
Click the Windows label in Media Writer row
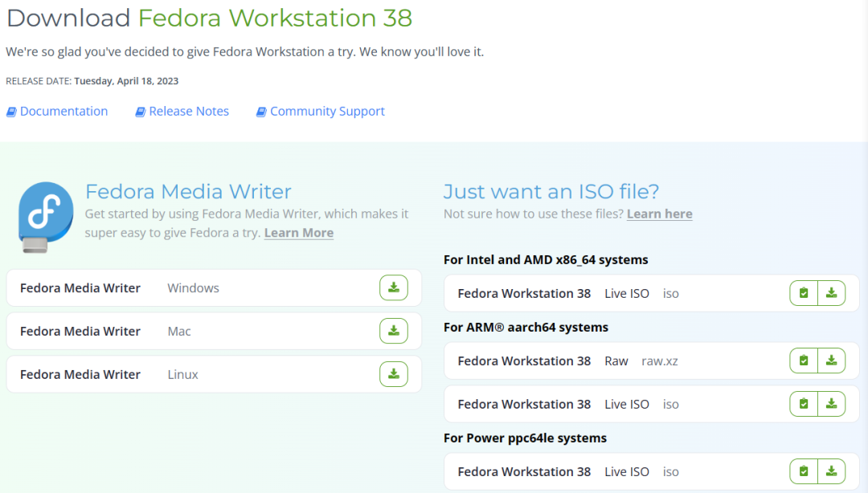[193, 288]
